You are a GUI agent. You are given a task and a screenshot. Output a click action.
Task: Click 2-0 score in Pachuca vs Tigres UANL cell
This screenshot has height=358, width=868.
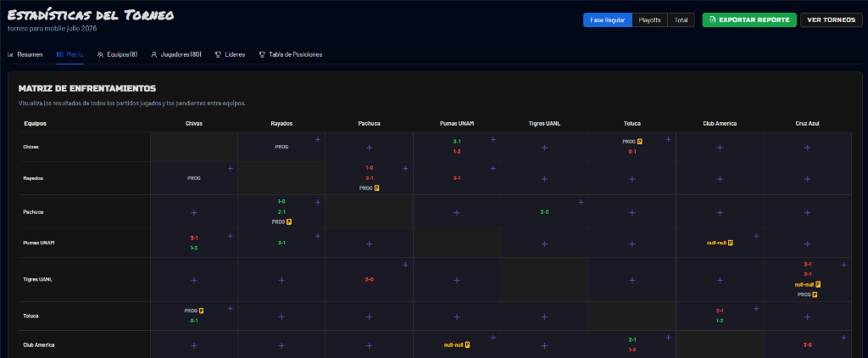click(544, 212)
